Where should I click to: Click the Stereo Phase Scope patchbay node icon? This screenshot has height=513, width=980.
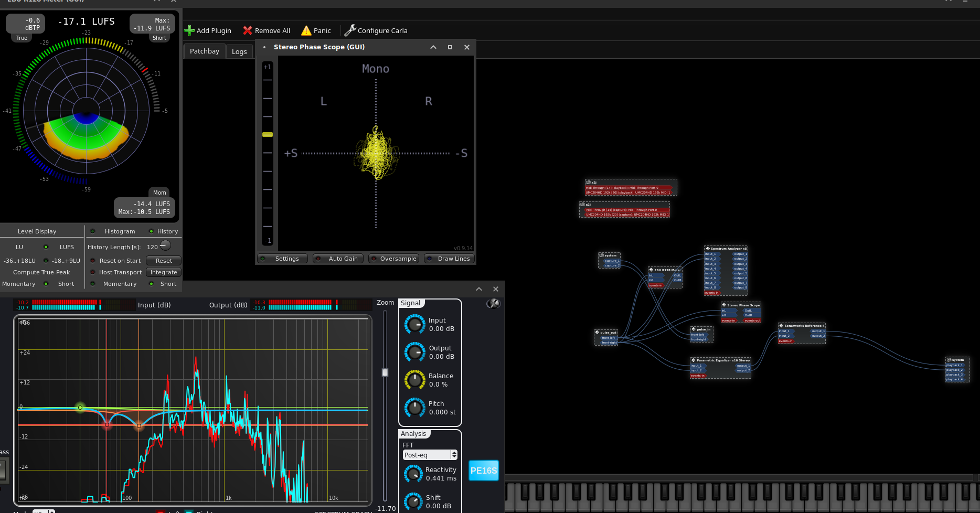click(x=725, y=305)
